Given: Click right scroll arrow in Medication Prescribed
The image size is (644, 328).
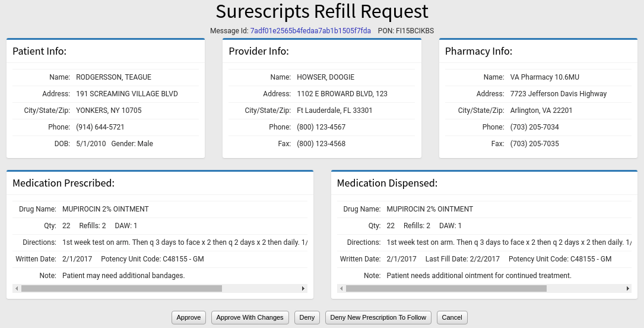Looking at the screenshot, I should 303,288.
